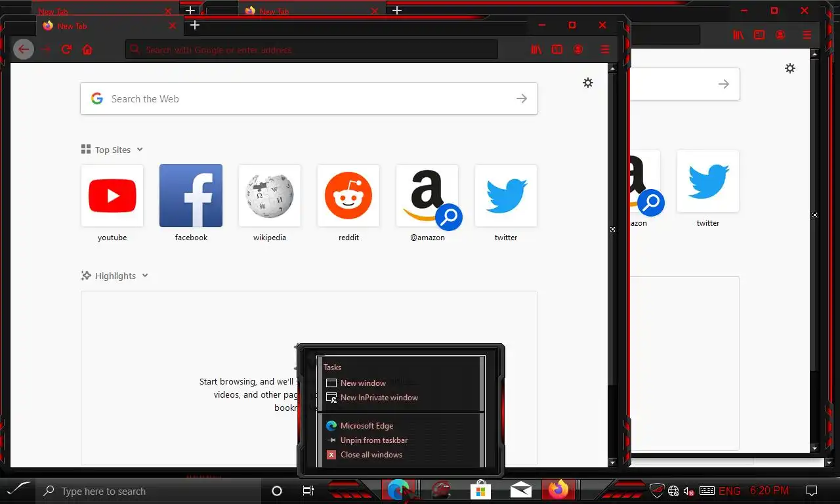The height and width of the screenshot is (504, 840).
Task: Open Home page in front Firefox window
Action: (87, 49)
